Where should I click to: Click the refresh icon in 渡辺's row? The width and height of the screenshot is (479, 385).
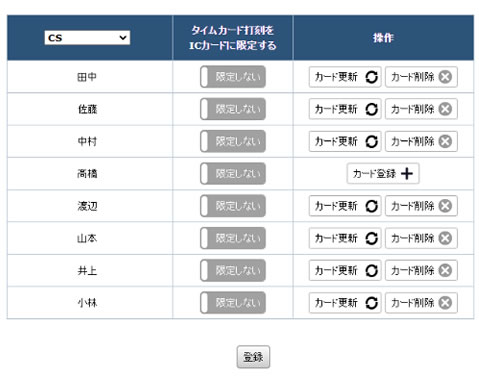tap(371, 206)
